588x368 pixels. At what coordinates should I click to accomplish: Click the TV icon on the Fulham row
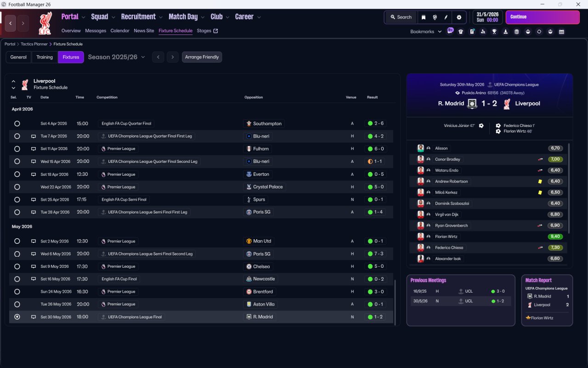(x=33, y=149)
